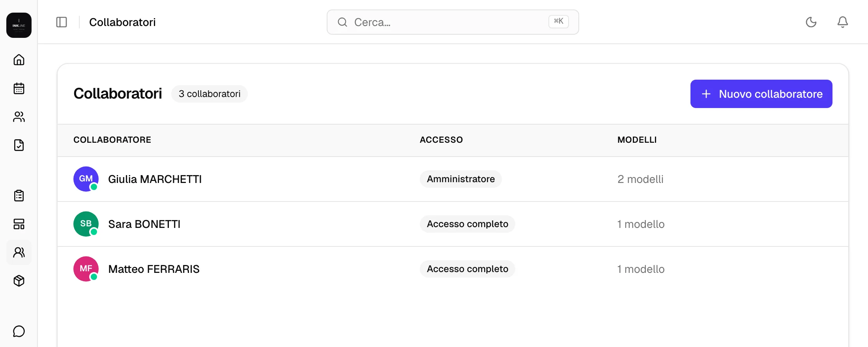Click the ⌘K shortcut hint in search
Image resolution: width=868 pixels, height=347 pixels.
[x=559, y=21]
